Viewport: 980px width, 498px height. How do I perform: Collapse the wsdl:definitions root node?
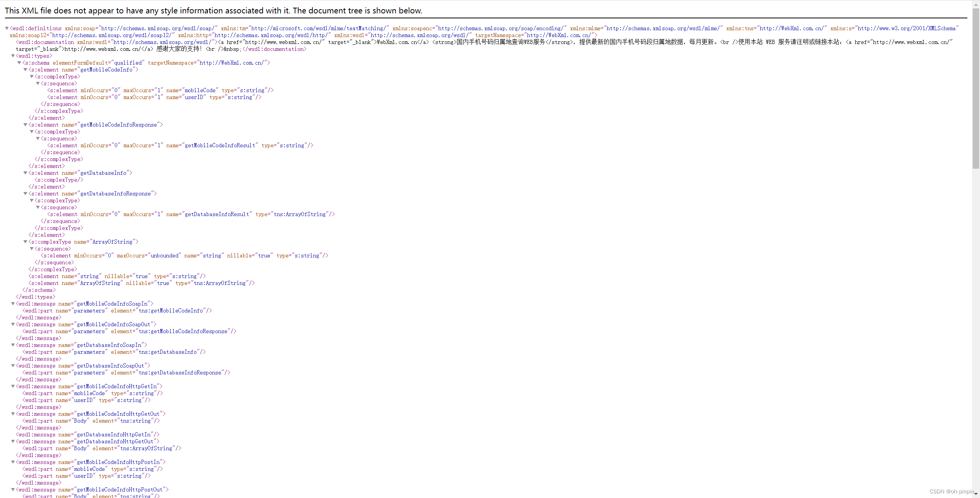tap(7, 28)
